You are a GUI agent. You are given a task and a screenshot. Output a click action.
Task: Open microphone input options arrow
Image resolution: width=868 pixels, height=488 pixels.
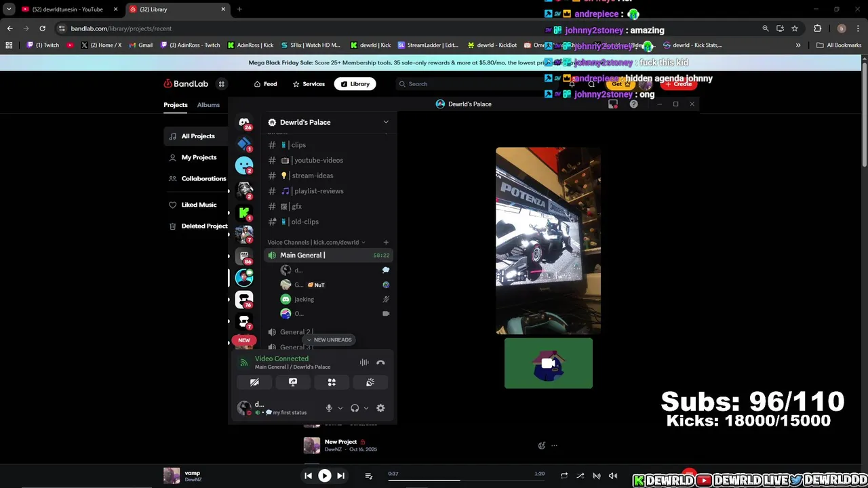tap(340, 408)
